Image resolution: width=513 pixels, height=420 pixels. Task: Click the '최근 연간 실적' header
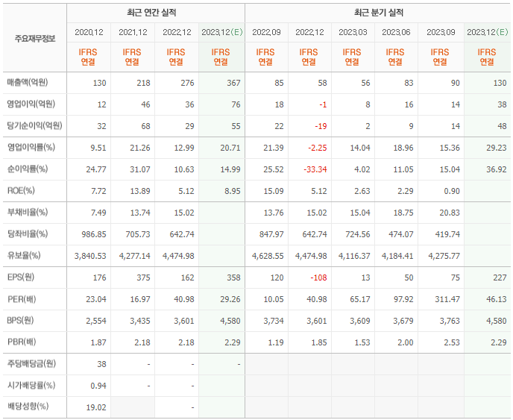151,13
